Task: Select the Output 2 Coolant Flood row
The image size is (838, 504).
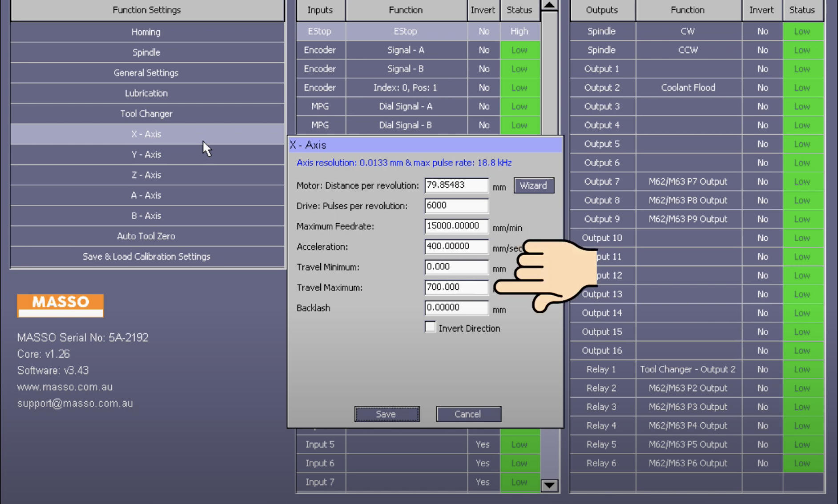Action: [687, 88]
